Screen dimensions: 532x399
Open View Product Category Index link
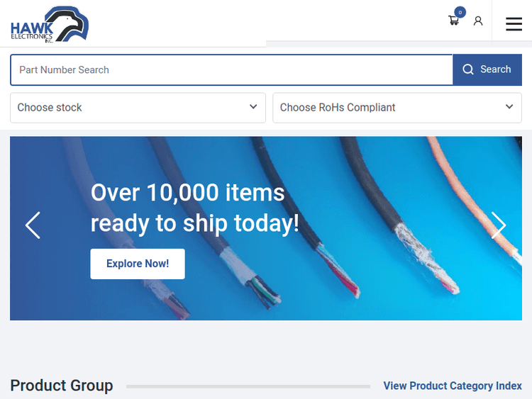pyautogui.click(x=453, y=386)
